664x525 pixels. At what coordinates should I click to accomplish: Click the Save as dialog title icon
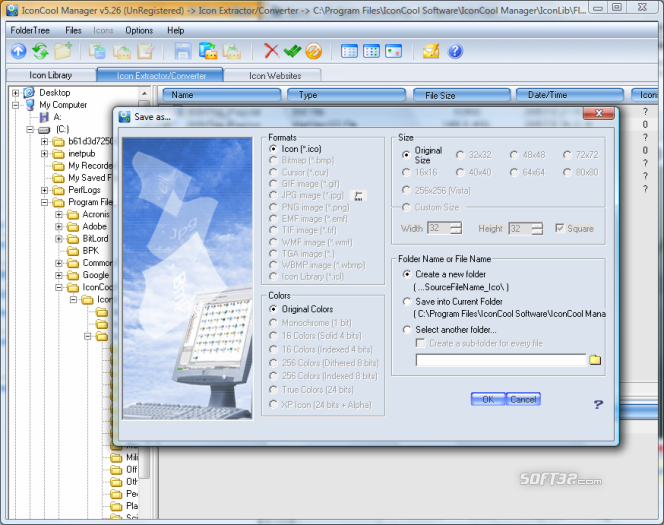[124, 117]
